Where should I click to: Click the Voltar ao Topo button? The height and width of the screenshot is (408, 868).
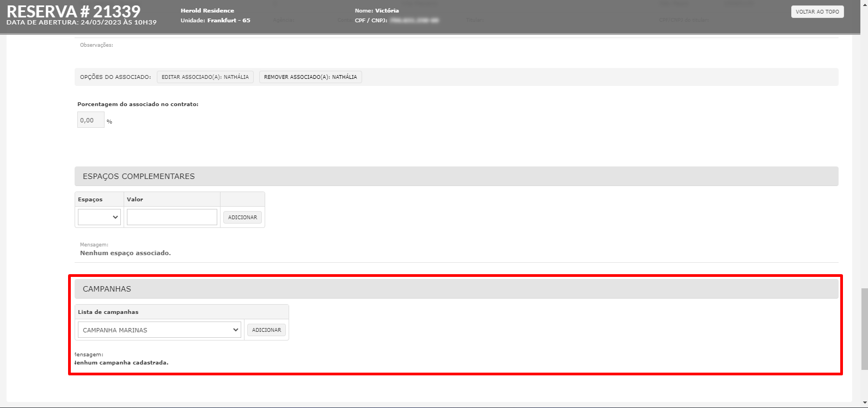tap(817, 11)
